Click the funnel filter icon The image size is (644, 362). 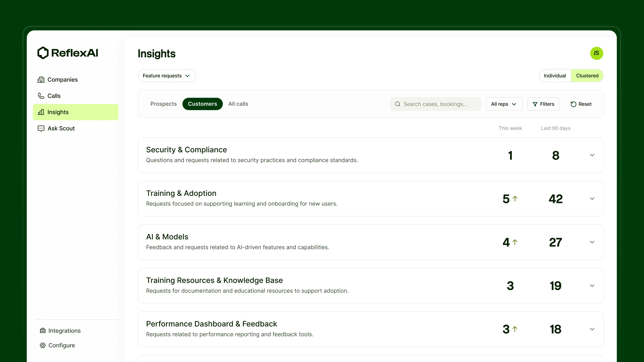pyautogui.click(x=535, y=104)
